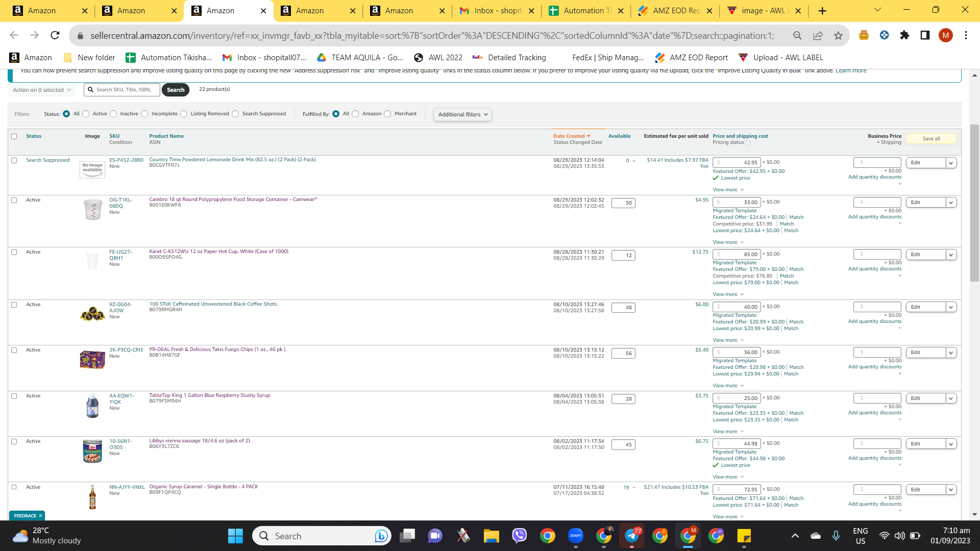Screen dimensions: 980x551
Task: Click the page vertical scrollbar thumb
Action: point(974,202)
